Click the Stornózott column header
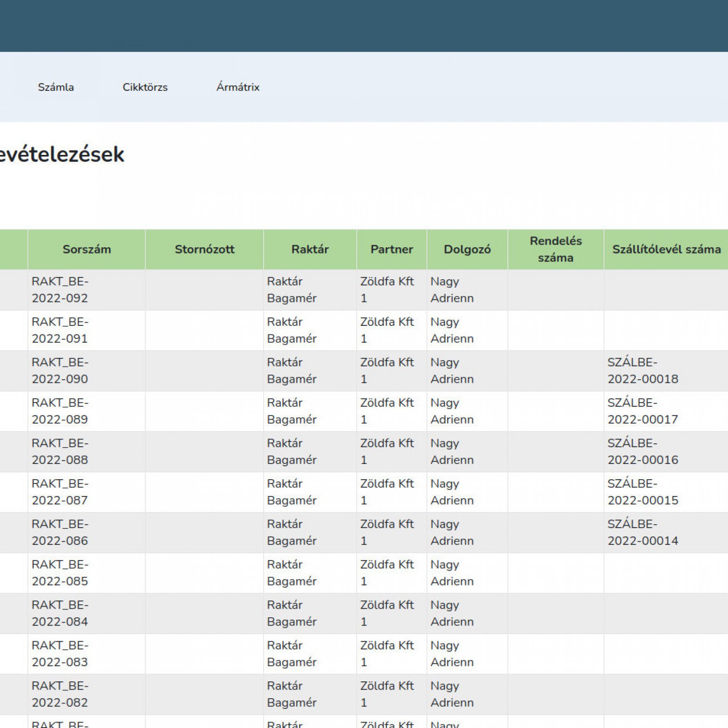This screenshot has height=728, width=728. [x=204, y=249]
